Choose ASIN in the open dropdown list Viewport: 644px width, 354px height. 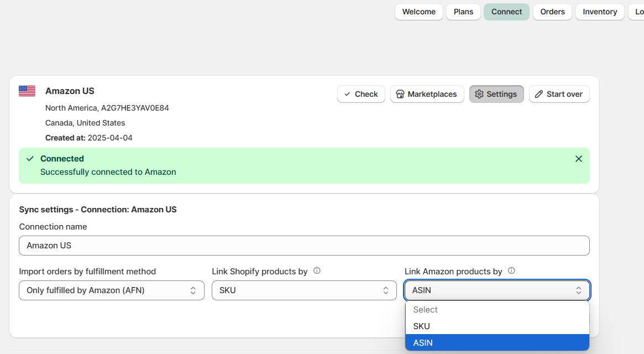click(x=497, y=342)
